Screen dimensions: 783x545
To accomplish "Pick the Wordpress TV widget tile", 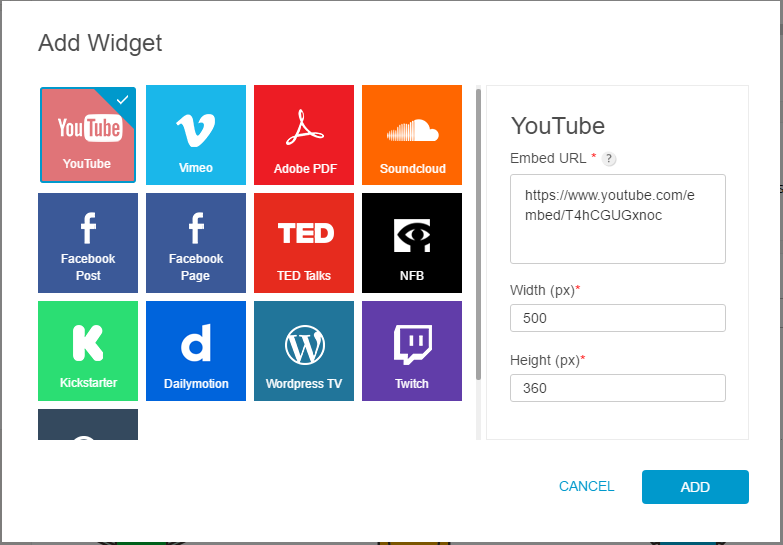I will tap(304, 351).
